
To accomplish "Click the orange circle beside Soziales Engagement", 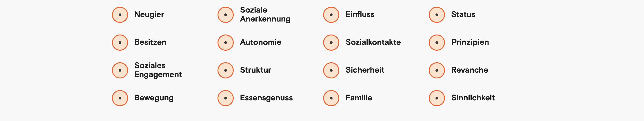I will pyautogui.click(x=120, y=70).
